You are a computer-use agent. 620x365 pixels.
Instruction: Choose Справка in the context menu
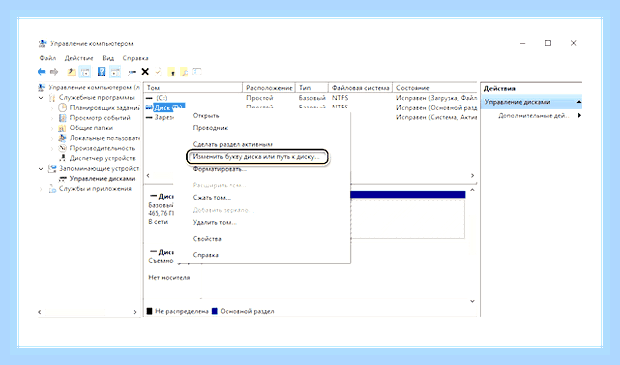(x=206, y=255)
